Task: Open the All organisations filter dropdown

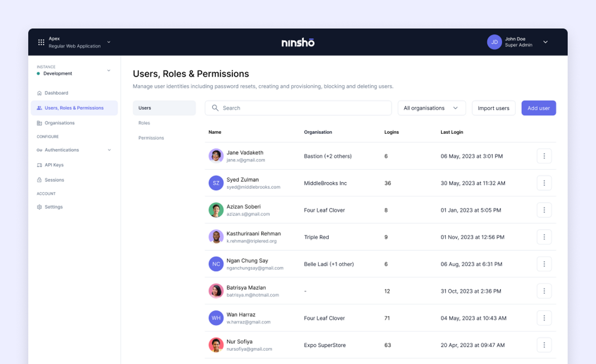Action: click(x=431, y=108)
